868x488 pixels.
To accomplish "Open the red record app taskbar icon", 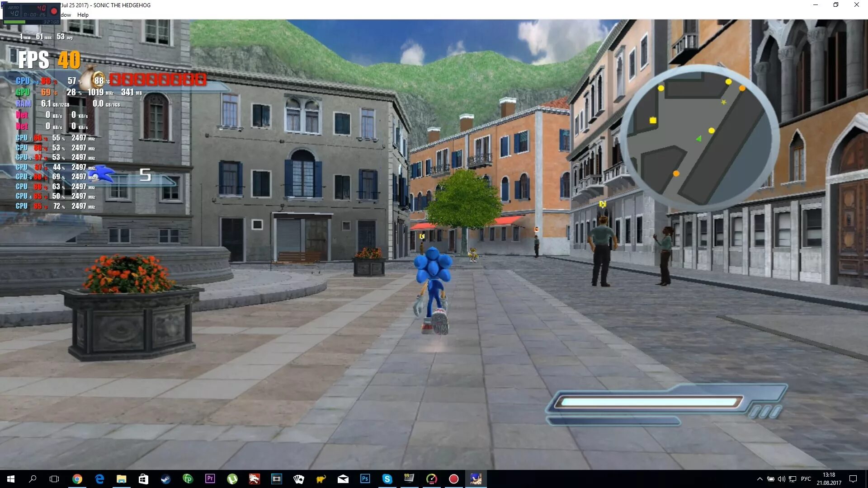I will 453,479.
